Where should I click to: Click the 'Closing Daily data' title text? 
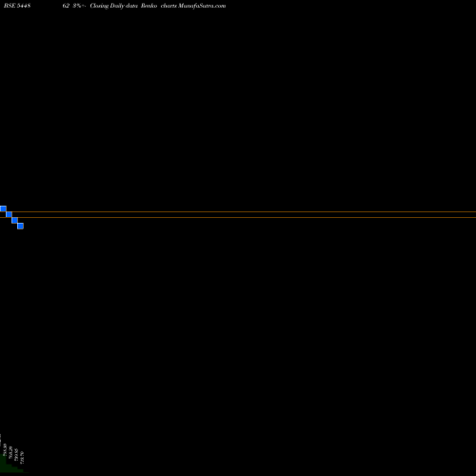point(113,6)
